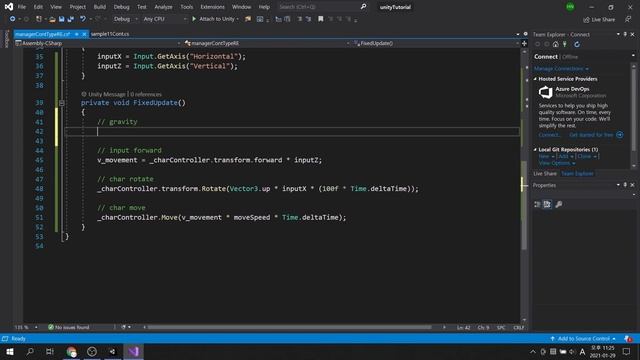
Task: Open the notification center icon
Action: 627,351
